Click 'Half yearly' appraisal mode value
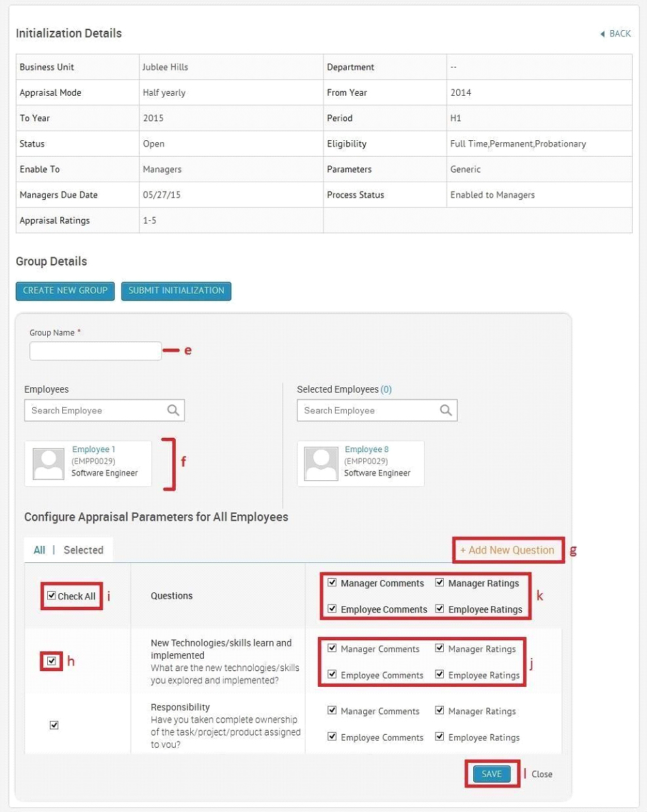647x812 pixels. [x=164, y=93]
